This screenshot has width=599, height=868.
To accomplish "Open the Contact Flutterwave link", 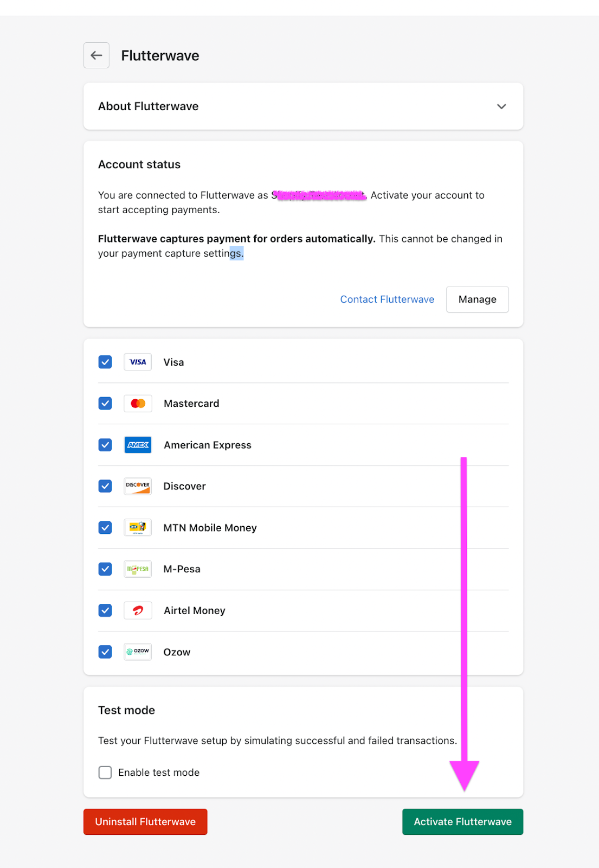I will coord(387,299).
